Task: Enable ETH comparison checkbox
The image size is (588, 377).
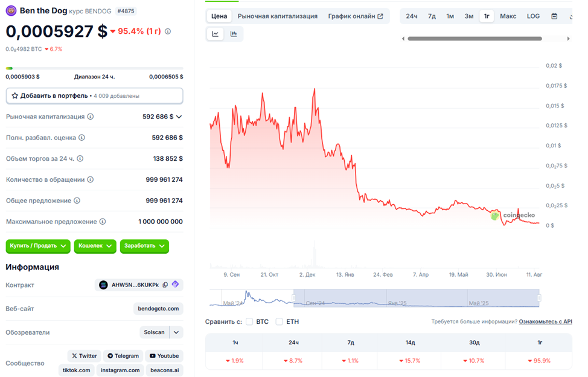Action: pyautogui.click(x=279, y=321)
